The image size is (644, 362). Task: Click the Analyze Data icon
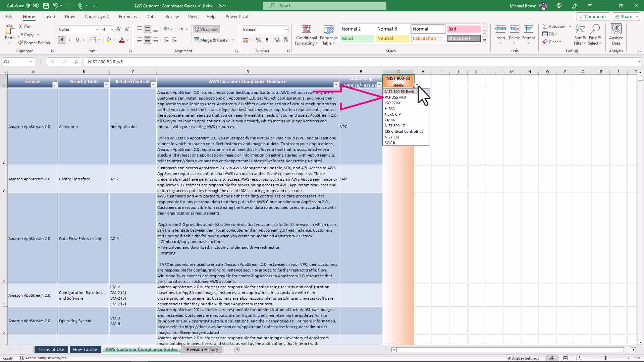[x=616, y=29]
